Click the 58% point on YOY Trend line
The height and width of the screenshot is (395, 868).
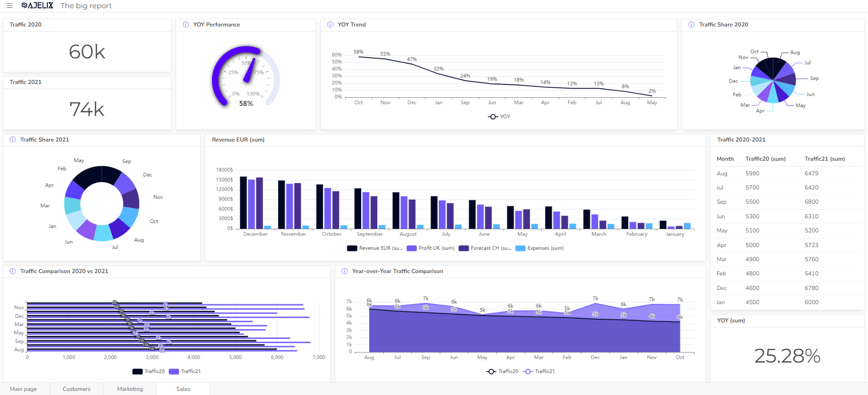359,57
